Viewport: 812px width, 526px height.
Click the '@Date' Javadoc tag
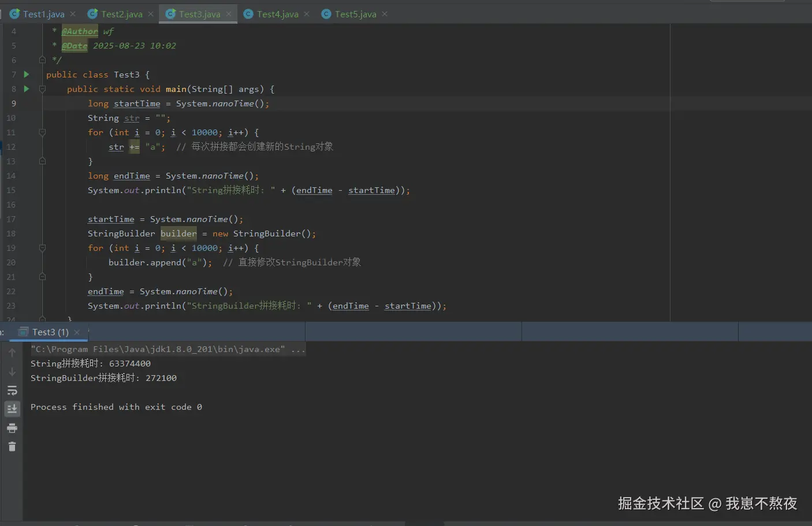[75, 46]
